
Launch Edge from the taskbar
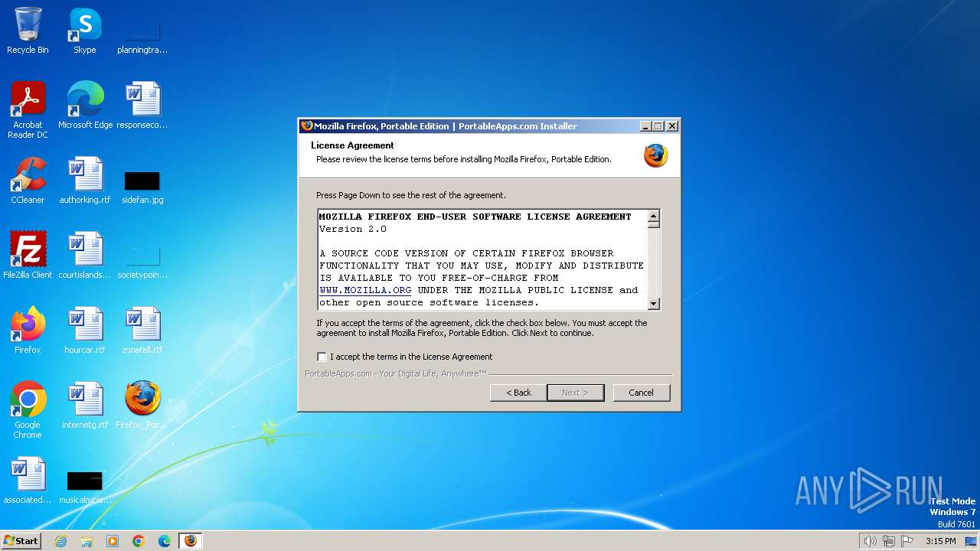(165, 541)
